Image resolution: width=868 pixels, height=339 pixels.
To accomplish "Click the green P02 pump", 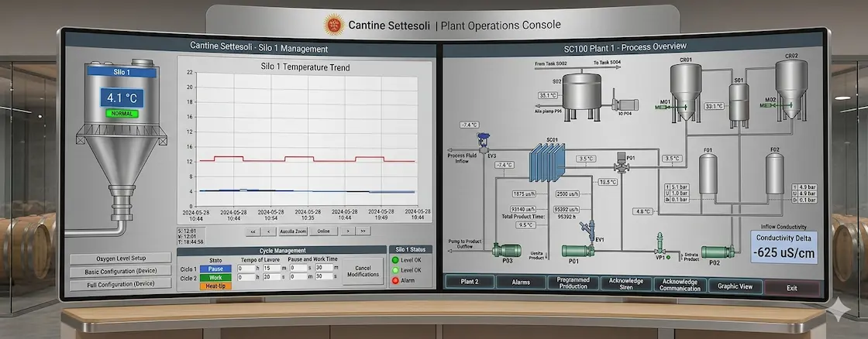I will point(718,252).
